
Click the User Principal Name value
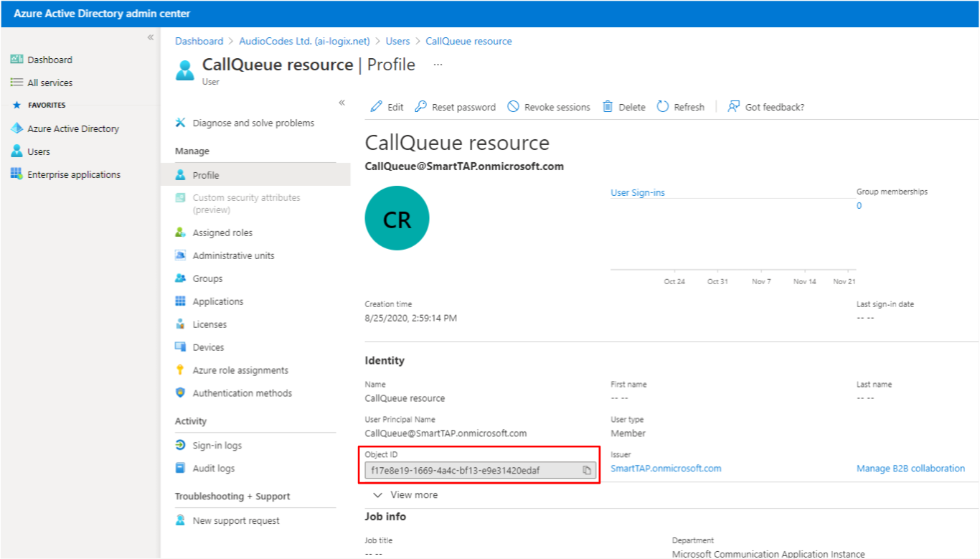click(446, 433)
